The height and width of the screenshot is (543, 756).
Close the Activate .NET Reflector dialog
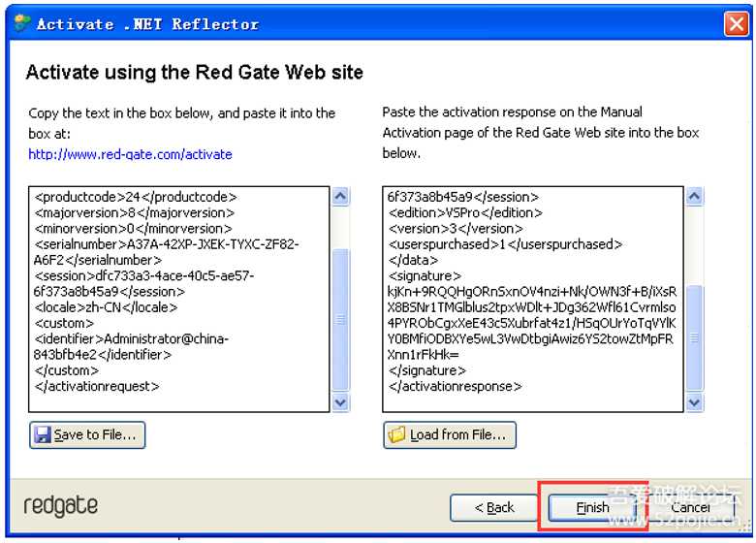(737, 23)
